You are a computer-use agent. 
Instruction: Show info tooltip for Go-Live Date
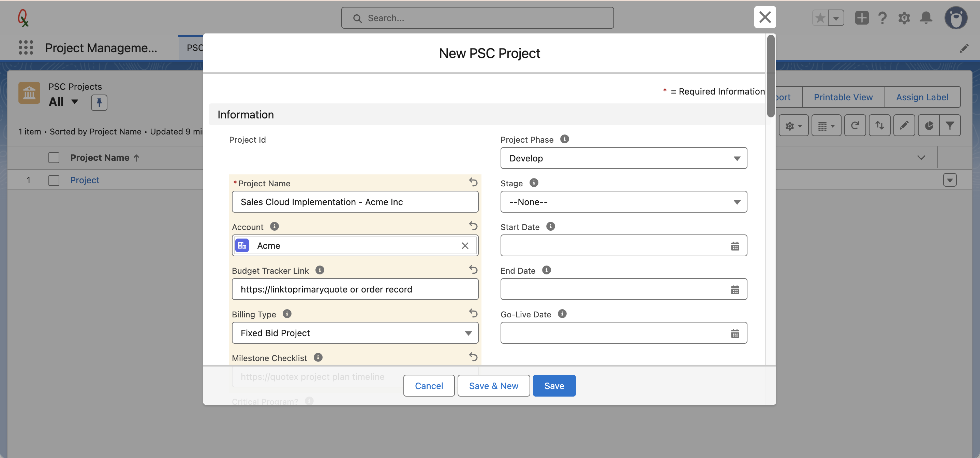pyautogui.click(x=562, y=314)
